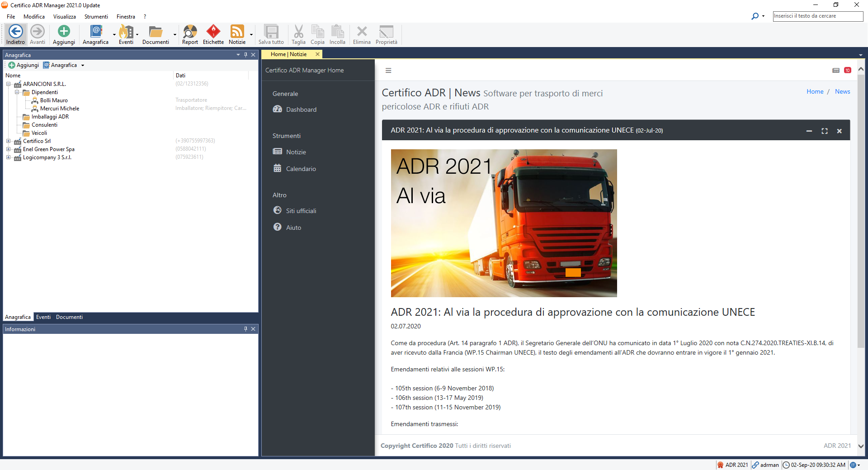The image size is (868, 470).
Task: Click the News breadcrumb link
Action: click(x=843, y=91)
